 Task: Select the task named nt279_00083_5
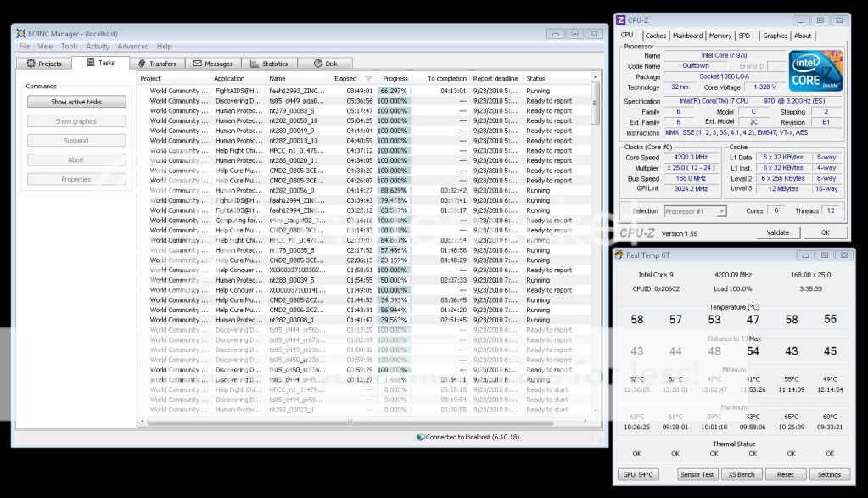pyautogui.click(x=291, y=110)
